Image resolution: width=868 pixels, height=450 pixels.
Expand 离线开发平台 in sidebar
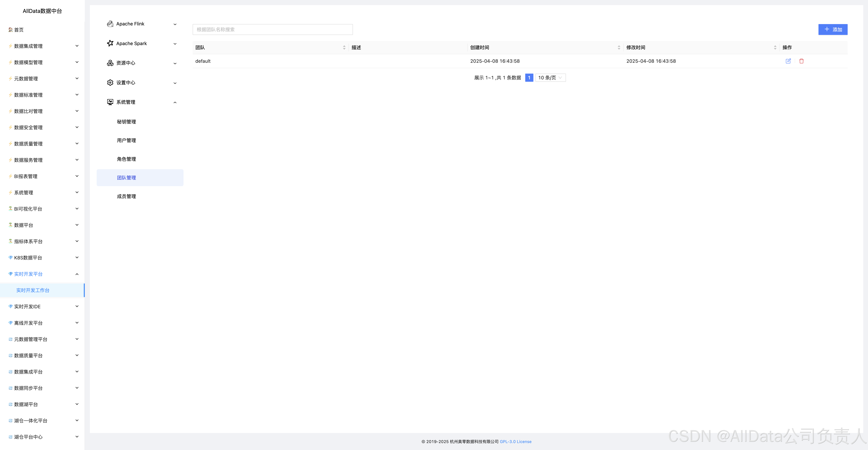77,323
